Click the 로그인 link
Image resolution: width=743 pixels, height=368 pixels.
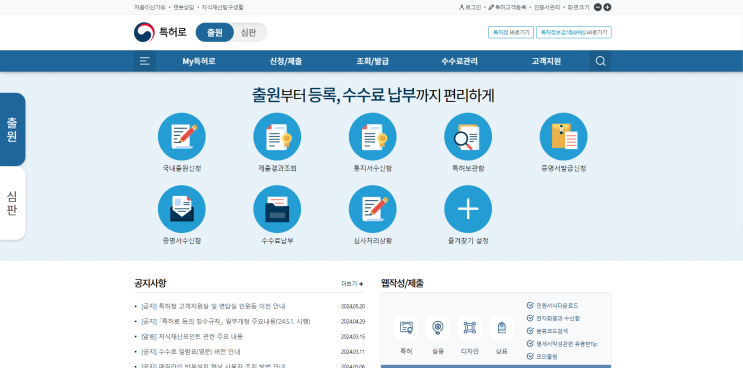(470, 7)
